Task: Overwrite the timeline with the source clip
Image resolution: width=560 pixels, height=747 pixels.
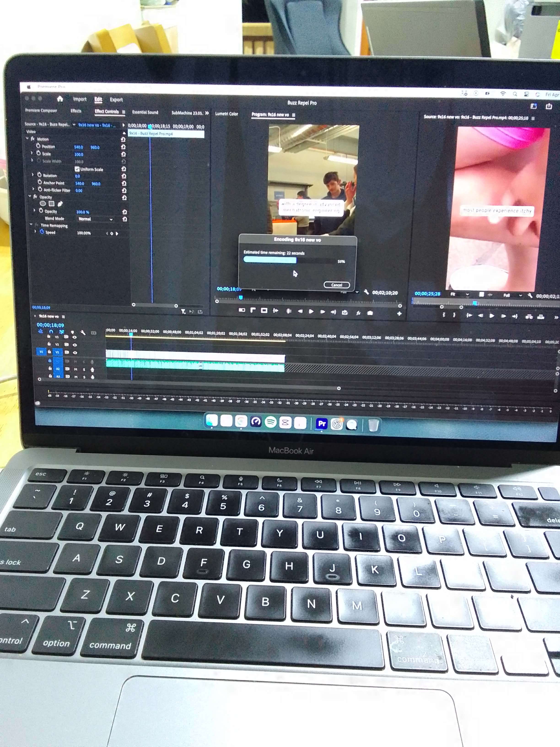Action: click(x=541, y=317)
